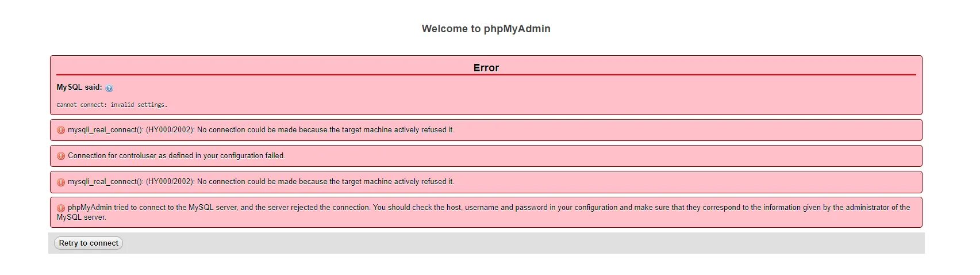Image resolution: width=980 pixels, height=275 pixels.
Task: Open the MySQL documentation help icon
Action: pos(109,88)
